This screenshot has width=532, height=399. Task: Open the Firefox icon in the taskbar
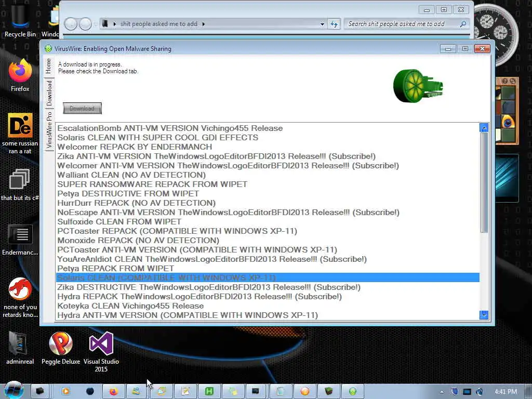click(114, 392)
